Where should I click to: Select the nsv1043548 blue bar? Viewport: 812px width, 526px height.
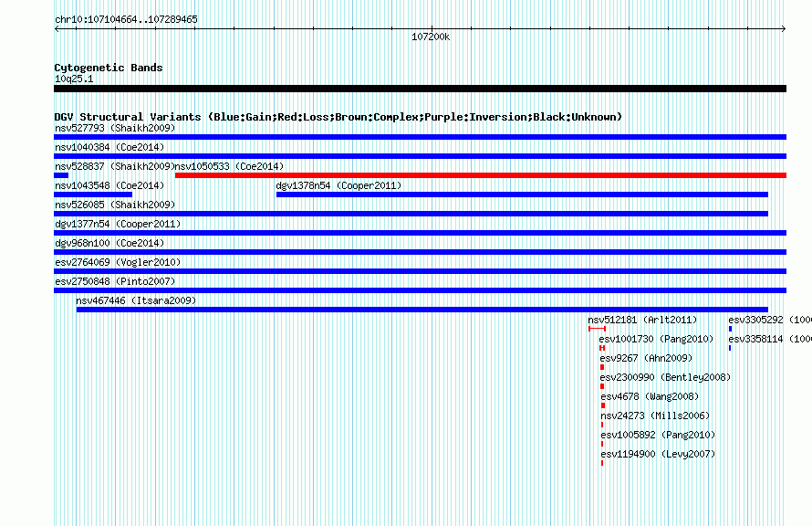pyautogui.click(x=93, y=195)
